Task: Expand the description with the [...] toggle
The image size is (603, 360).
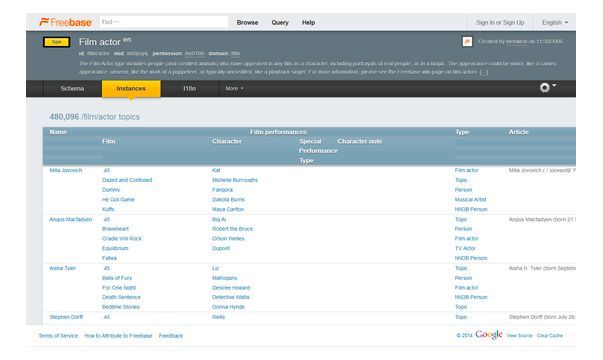Action: tap(484, 72)
